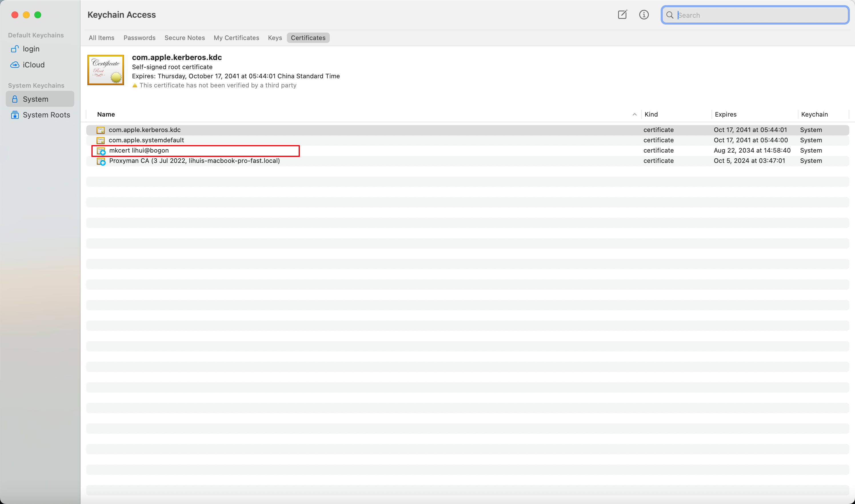This screenshot has width=855, height=504.
Task: Click the iCloud keychain cloud icon
Action: (x=15, y=65)
